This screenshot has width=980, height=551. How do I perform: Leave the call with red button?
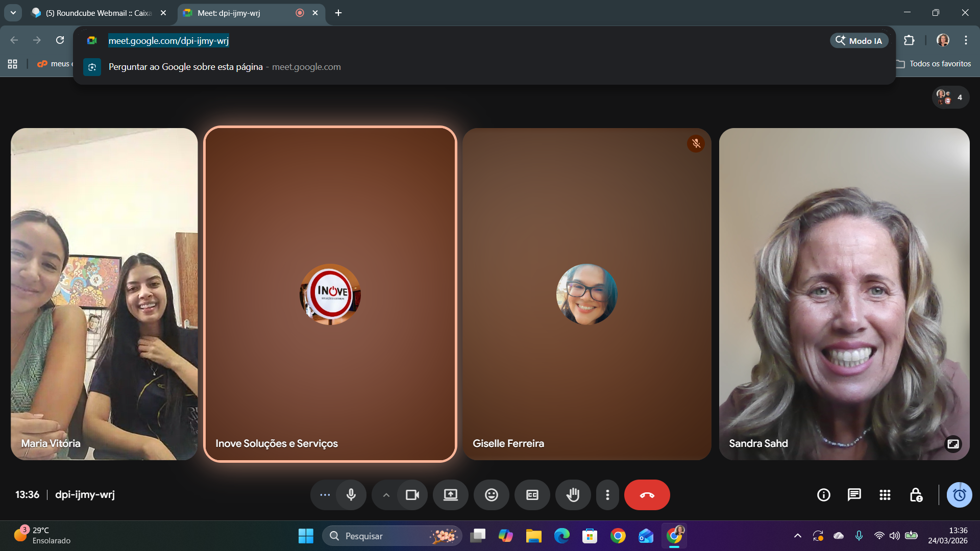point(647,495)
